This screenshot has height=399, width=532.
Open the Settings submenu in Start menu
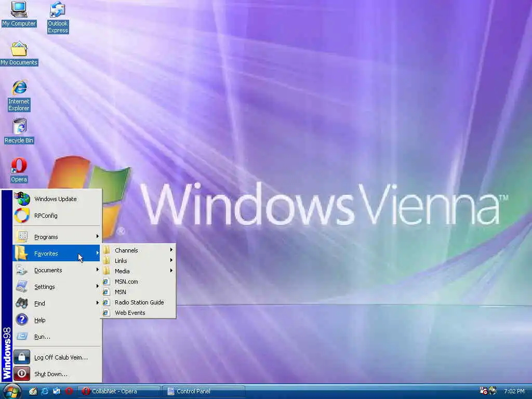pyautogui.click(x=57, y=286)
